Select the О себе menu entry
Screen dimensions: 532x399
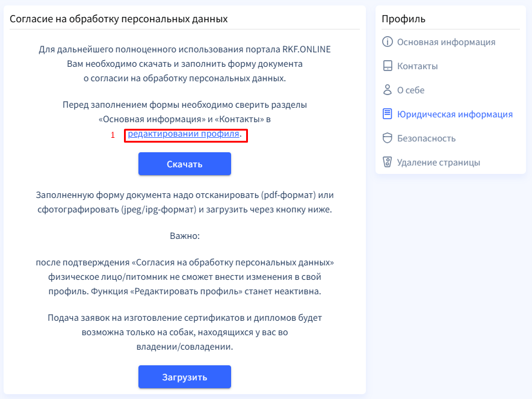coord(410,90)
